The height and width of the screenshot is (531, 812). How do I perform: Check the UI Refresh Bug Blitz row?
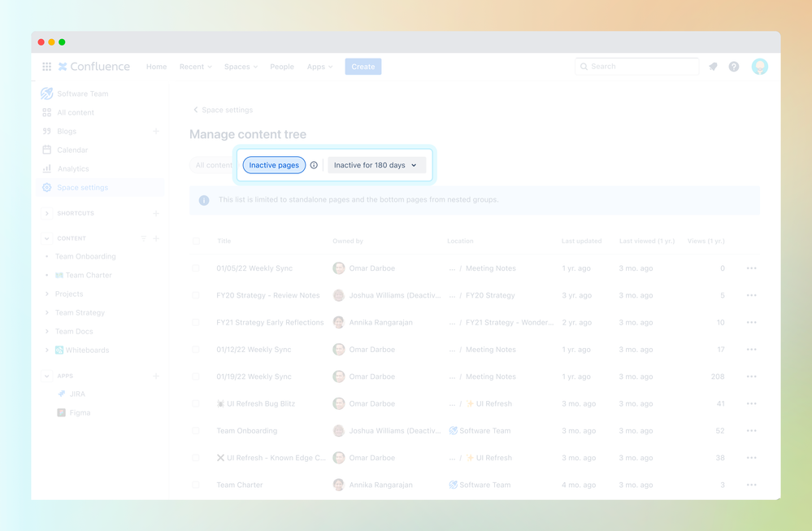tap(196, 403)
